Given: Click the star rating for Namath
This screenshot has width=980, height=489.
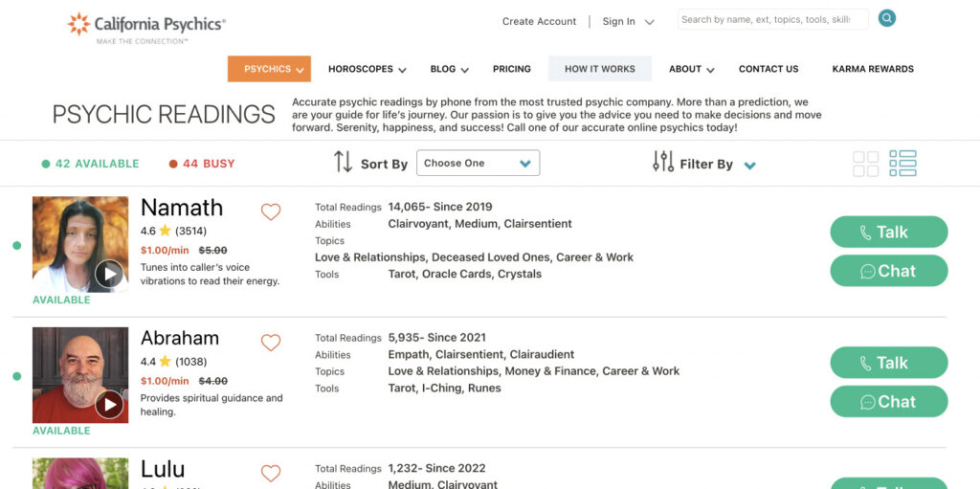Looking at the screenshot, I should [x=165, y=231].
